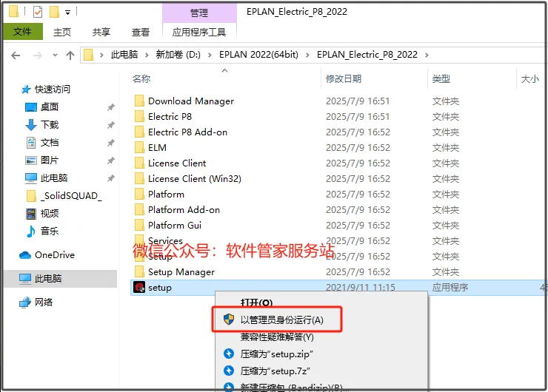Select the License Client folder name
The width and height of the screenshot is (548, 392).
(177, 163)
